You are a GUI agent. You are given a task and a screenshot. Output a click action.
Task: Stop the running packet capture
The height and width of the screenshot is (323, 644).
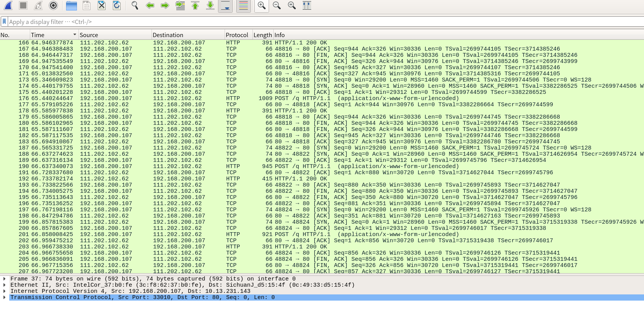pos(23,5)
